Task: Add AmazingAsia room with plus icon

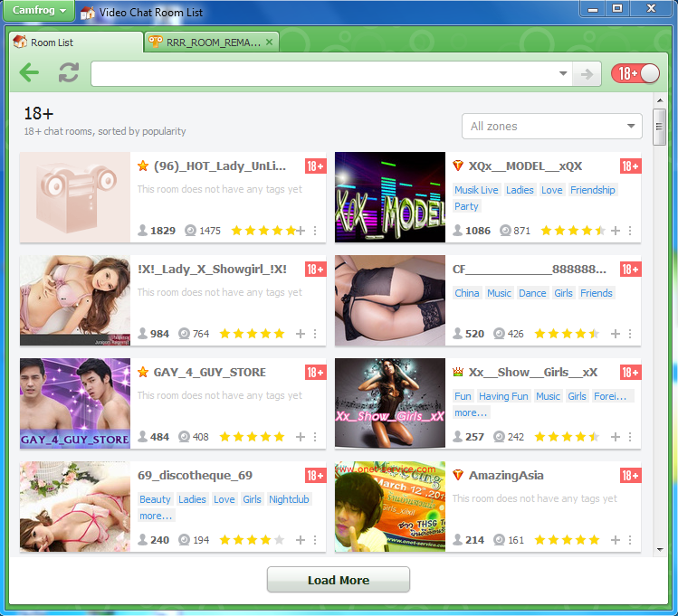Action: pyautogui.click(x=616, y=540)
